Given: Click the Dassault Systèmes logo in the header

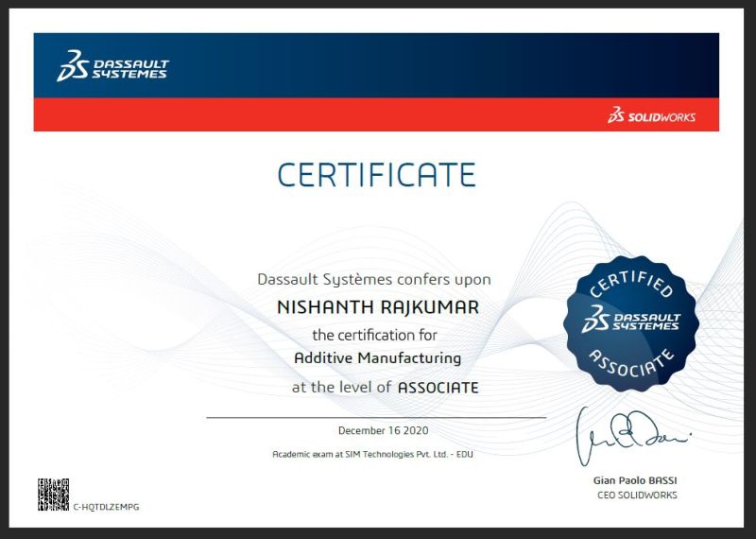Looking at the screenshot, I should [x=112, y=65].
